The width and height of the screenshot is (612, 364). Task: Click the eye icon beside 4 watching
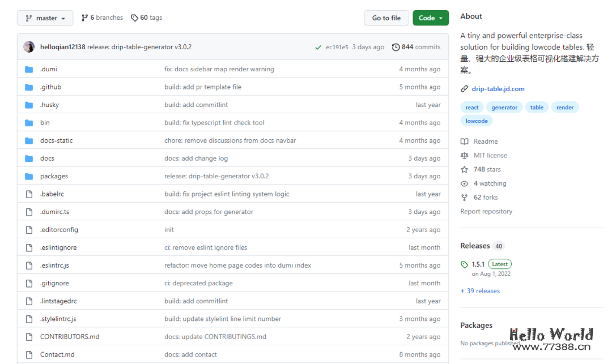(x=465, y=184)
